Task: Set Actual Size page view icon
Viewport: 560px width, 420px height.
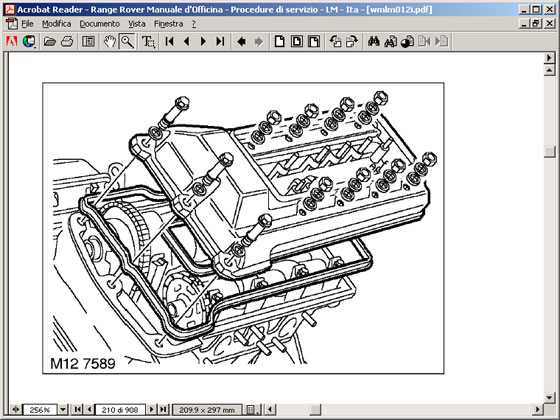Action: [x=280, y=41]
